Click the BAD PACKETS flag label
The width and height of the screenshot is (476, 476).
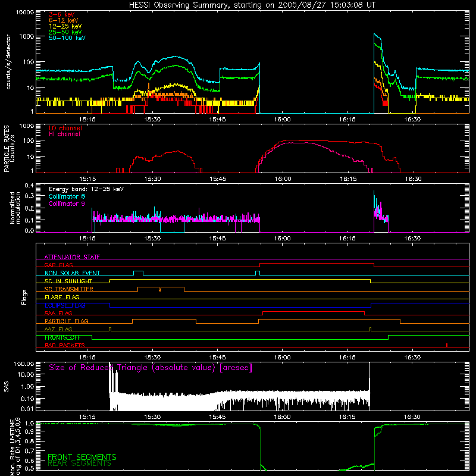click(x=65, y=345)
